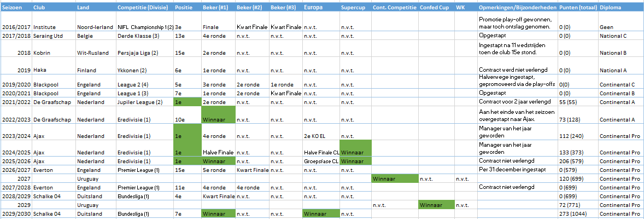This screenshot has height=219, width=644.
Task: Select the Seizoen column header
Action: click(16, 8)
